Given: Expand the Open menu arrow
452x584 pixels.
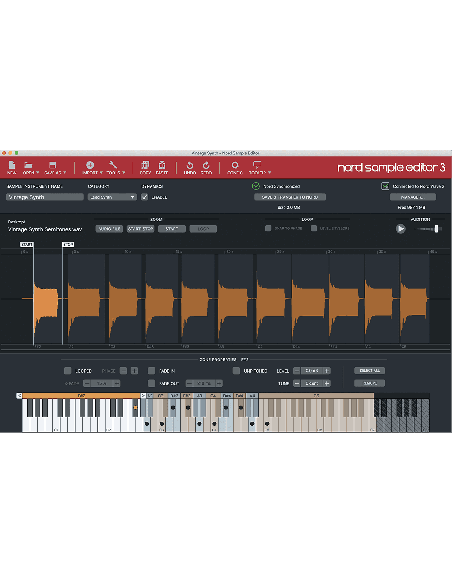Looking at the screenshot, I should pyautogui.click(x=37, y=172).
